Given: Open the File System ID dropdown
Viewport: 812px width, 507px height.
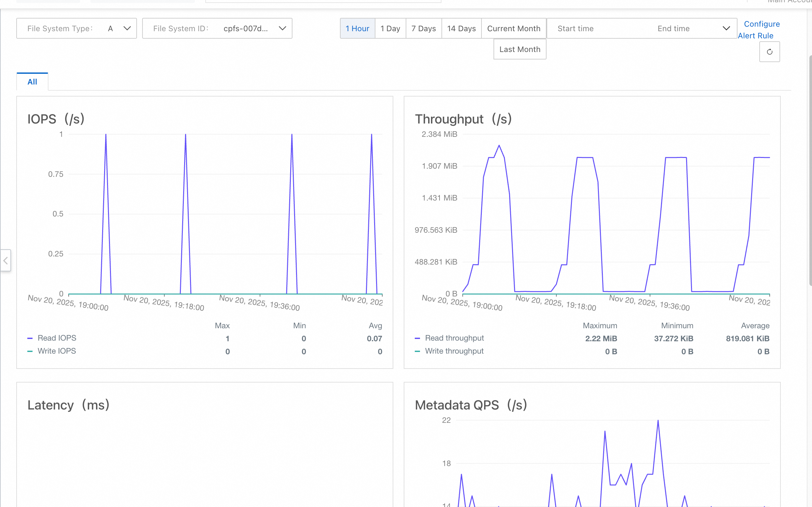Looking at the screenshot, I should 217,29.
